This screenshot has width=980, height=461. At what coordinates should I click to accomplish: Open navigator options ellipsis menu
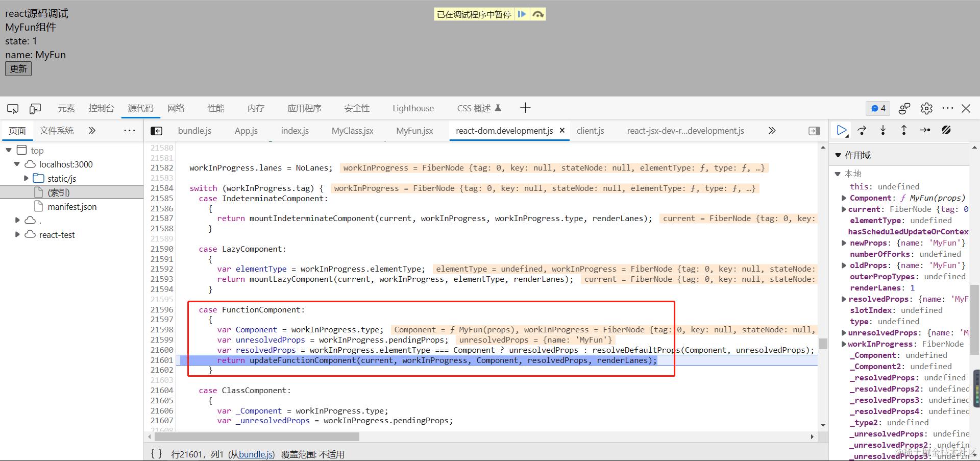pos(130,131)
